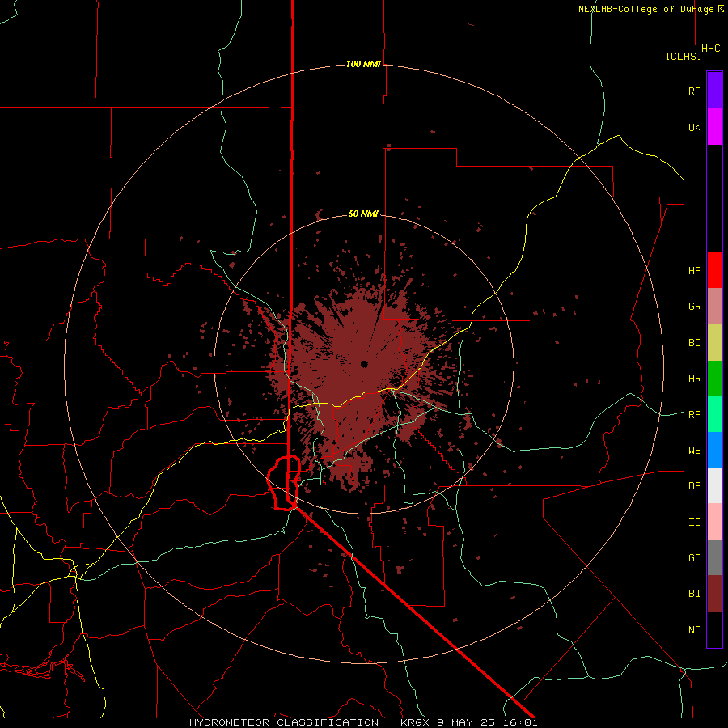
Task: Pick the HR green legend swatch
Action: [714, 379]
